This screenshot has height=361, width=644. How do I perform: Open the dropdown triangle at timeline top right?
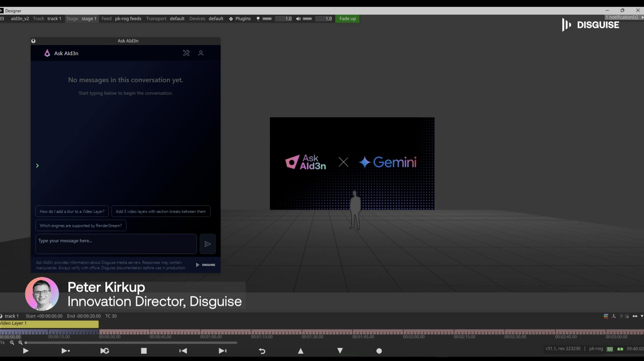[x=642, y=316]
